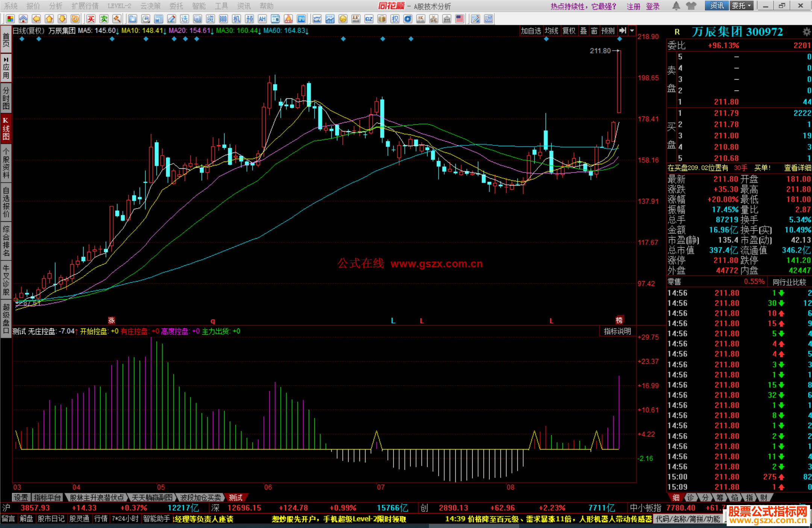
Task: Click the IPO toolbar icon
Action: pos(301,19)
